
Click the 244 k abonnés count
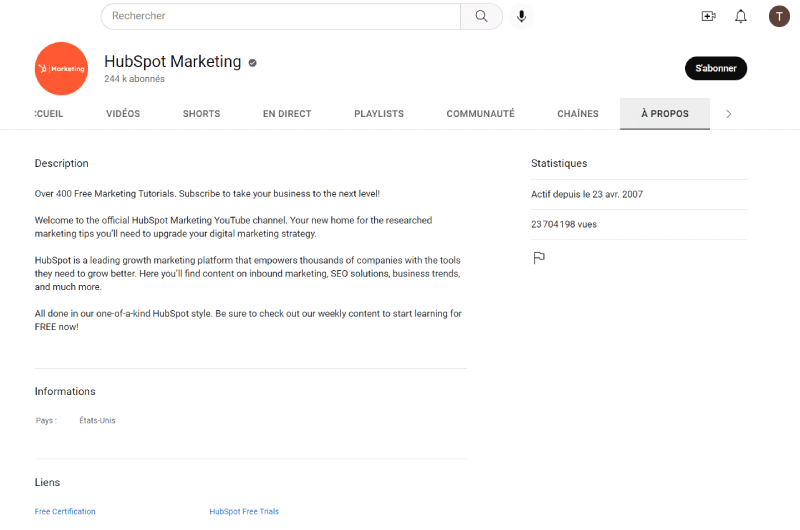[134, 79]
